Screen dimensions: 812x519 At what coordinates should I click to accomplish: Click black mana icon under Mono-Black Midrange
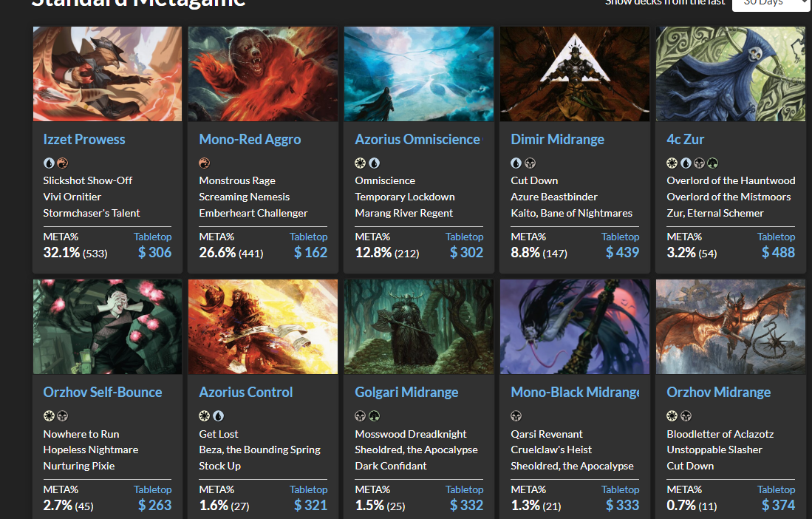516,416
